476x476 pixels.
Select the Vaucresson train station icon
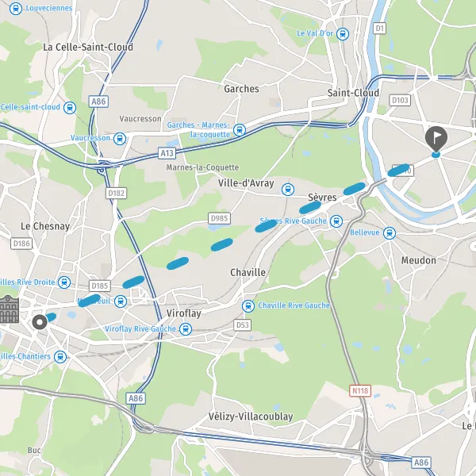pos(120,139)
